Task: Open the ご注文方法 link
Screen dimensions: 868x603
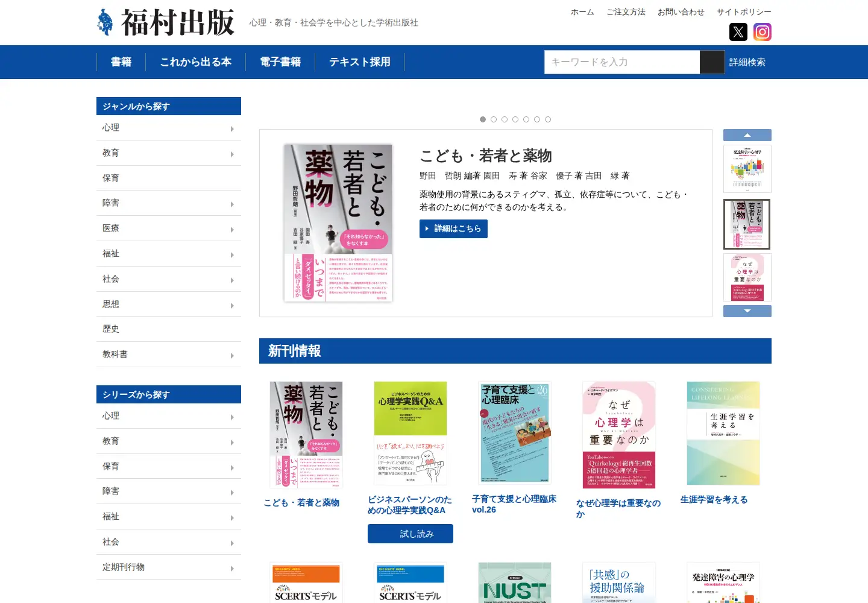Action: click(x=626, y=12)
